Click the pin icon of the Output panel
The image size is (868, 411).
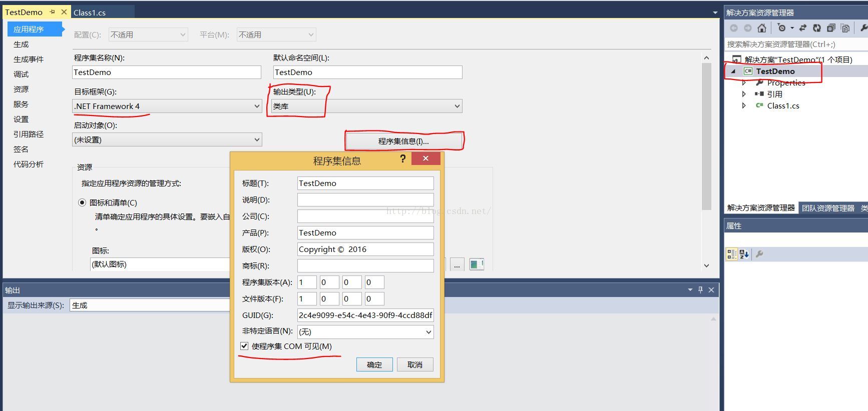[700, 289]
